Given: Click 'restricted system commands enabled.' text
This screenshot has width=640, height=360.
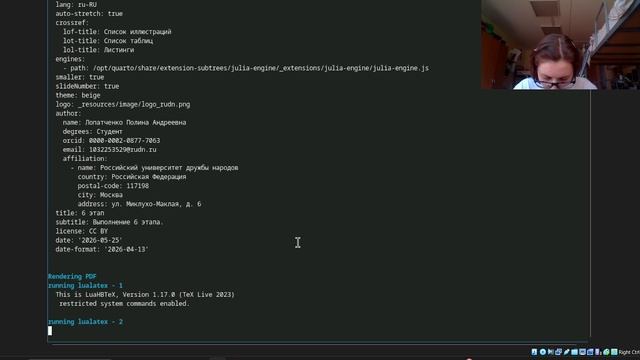Looking at the screenshot, I should click(124, 303).
